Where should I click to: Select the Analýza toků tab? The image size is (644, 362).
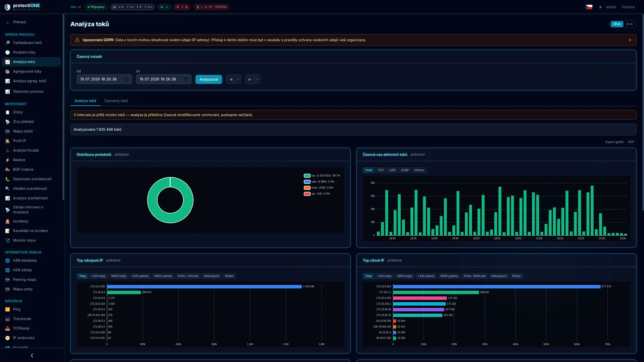point(85,101)
